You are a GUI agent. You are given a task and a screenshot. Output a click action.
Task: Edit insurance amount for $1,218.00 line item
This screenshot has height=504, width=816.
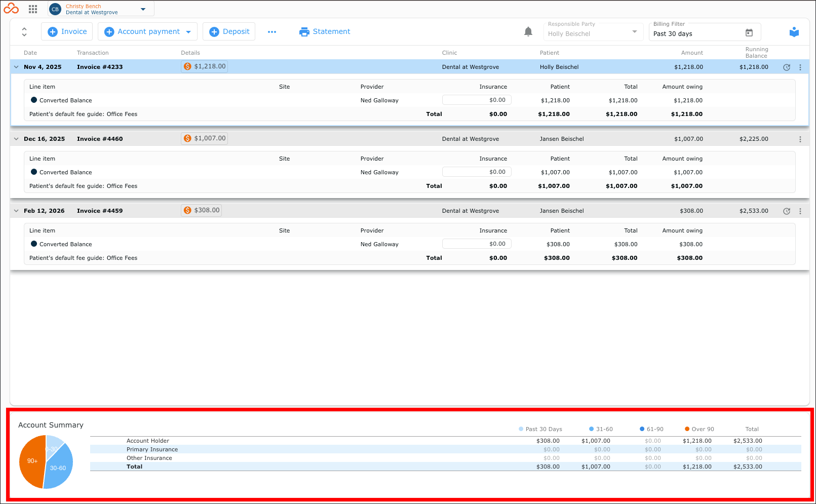(x=477, y=100)
